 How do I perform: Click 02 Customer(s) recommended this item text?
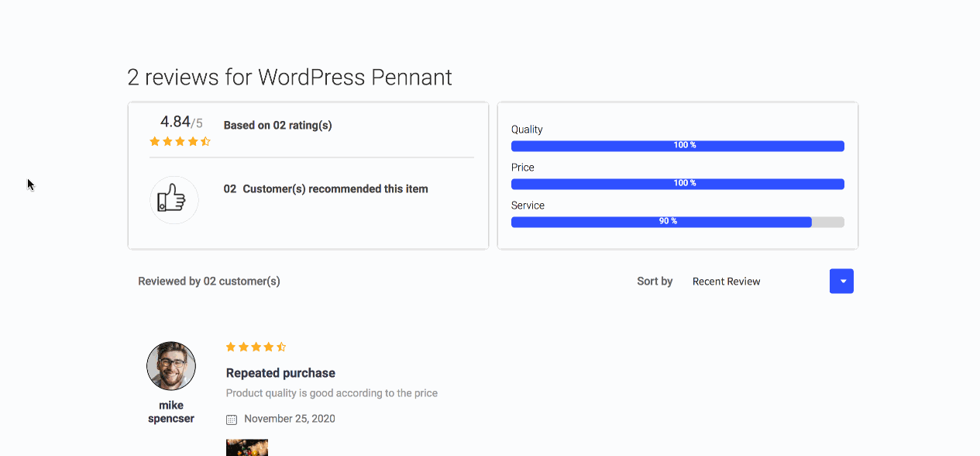click(325, 188)
